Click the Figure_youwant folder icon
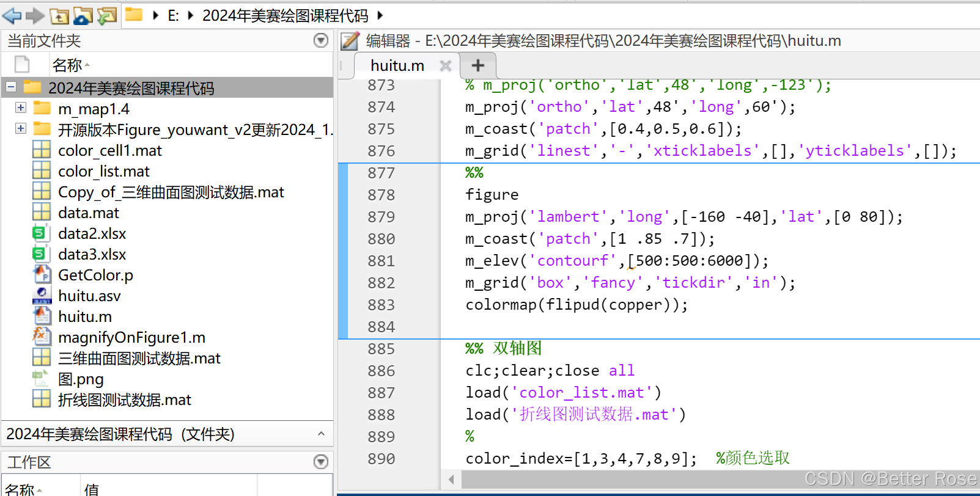The width and height of the screenshot is (980, 496). tap(42, 129)
